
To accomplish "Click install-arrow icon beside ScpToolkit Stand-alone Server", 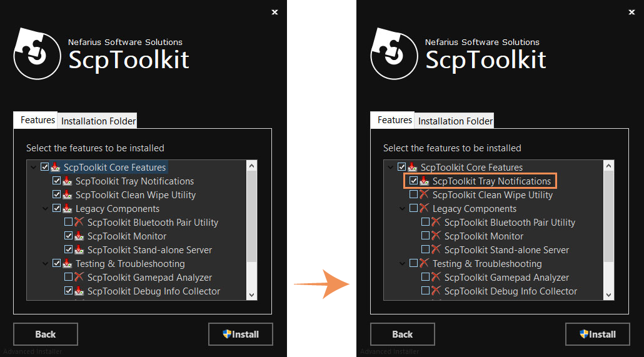I will click(x=79, y=250).
